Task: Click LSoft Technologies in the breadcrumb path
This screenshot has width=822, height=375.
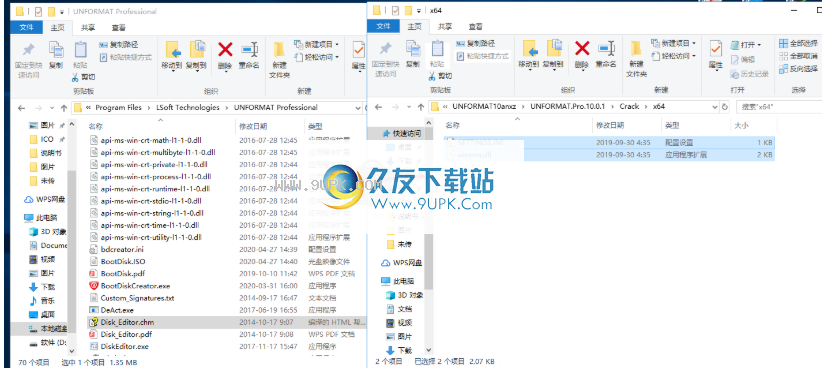Action: tap(188, 108)
